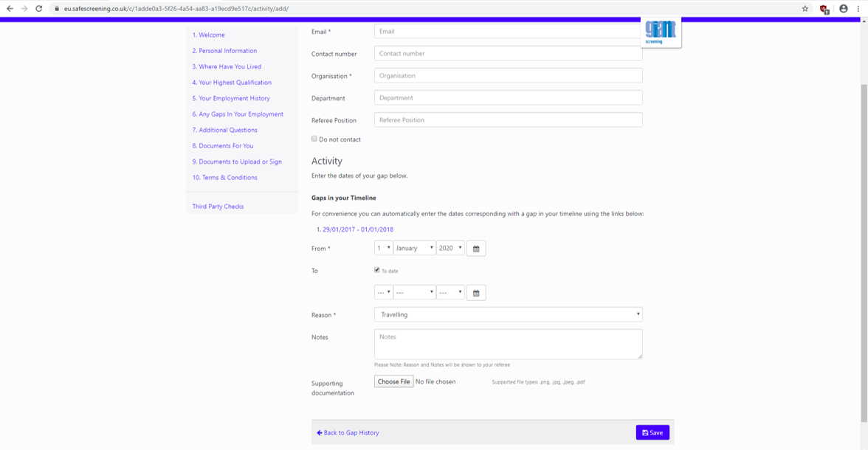Open the Reason dropdown showing Travelling
The width and height of the screenshot is (868, 450).
click(x=508, y=314)
